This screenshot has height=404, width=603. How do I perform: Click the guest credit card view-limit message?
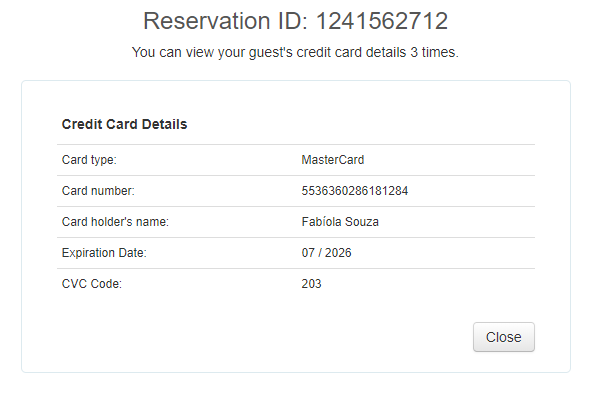[x=295, y=52]
